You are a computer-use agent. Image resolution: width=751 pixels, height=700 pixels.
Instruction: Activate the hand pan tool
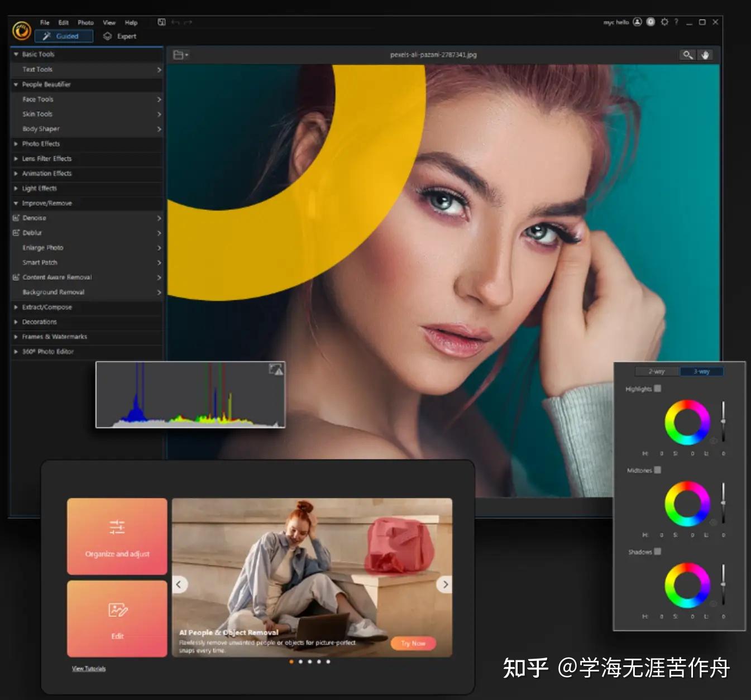click(706, 55)
